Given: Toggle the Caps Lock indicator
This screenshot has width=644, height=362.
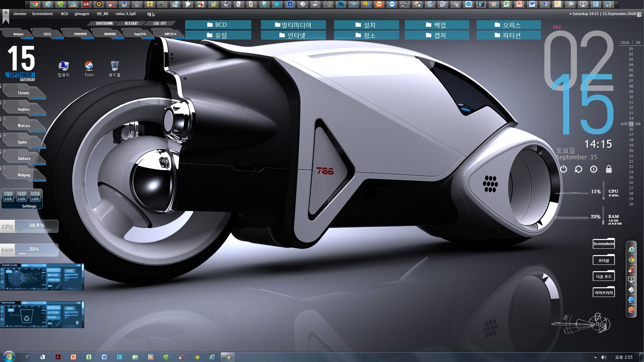Looking at the screenshot, I should [8, 196].
